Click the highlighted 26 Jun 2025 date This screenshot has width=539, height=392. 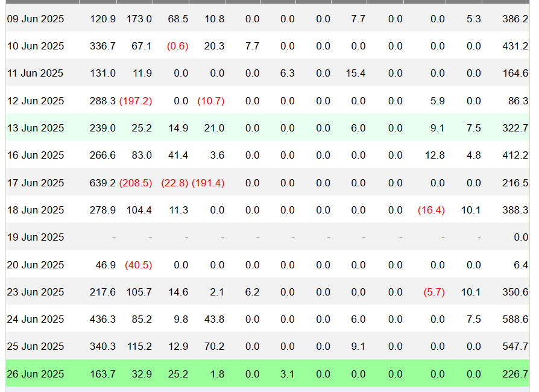[x=36, y=374]
